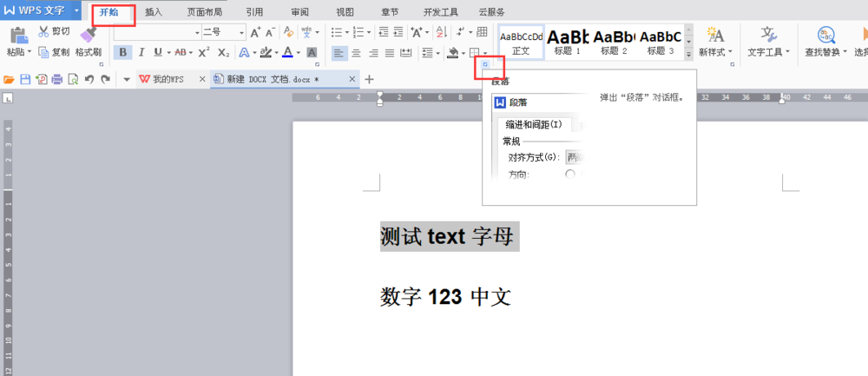Click the text highlight color pen
Image resolution: width=868 pixels, height=376 pixels.
click(265, 52)
